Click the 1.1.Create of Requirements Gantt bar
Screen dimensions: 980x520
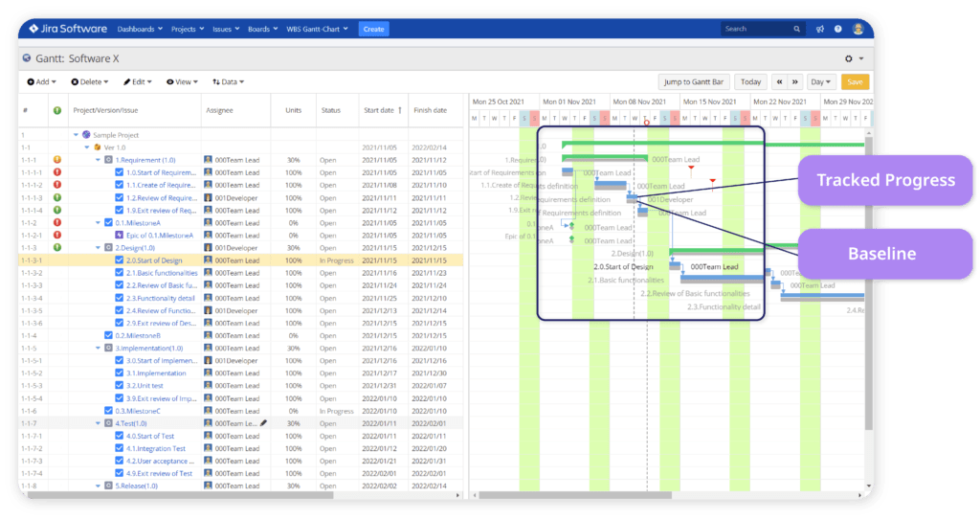click(610, 185)
